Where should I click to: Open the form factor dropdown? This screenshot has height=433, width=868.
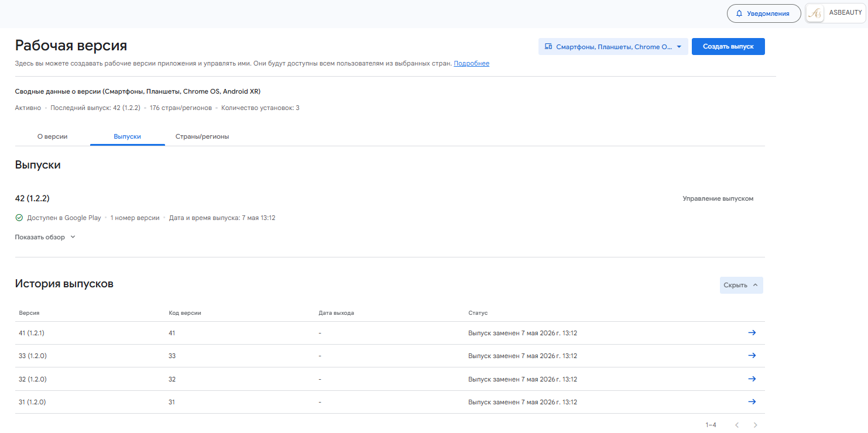(x=613, y=47)
